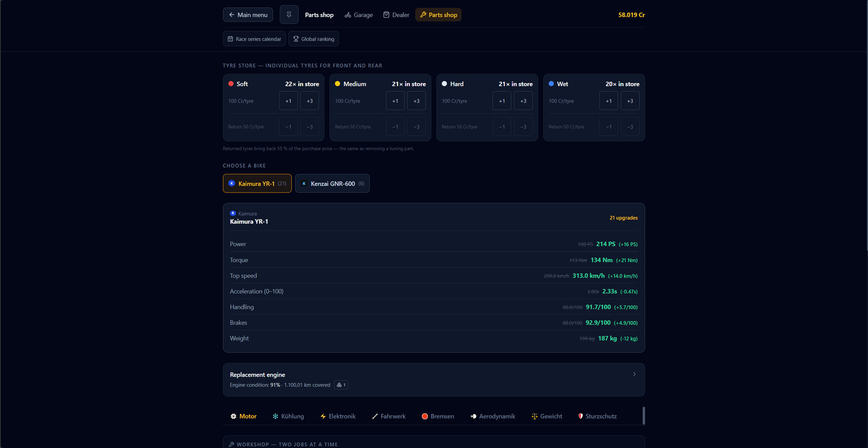Click the shield icon on Sturzschutz

coord(580,416)
